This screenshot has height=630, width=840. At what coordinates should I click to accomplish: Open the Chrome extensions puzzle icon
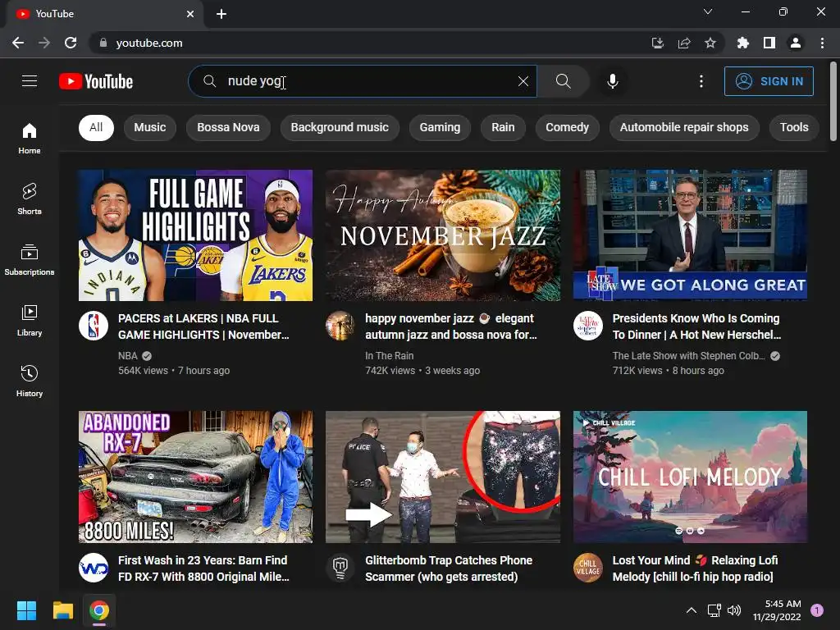click(742, 43)
